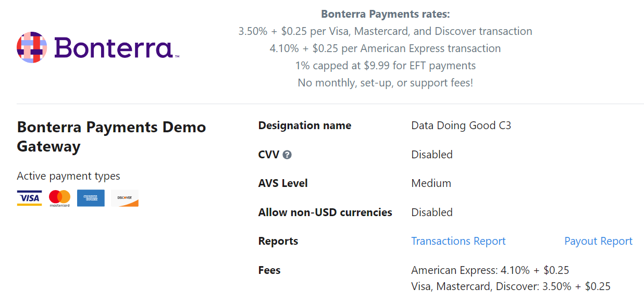
Task: Open the Payout Report
Action: click(598, 241)
